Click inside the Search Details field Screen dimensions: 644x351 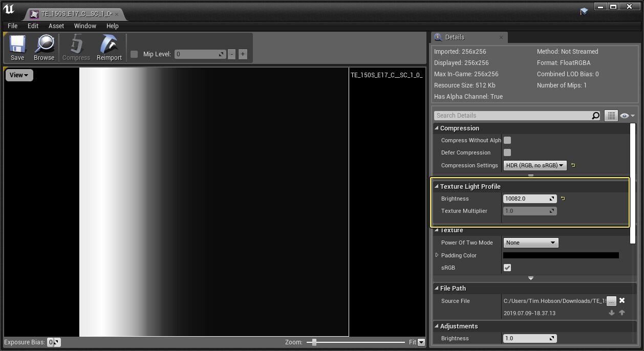(512, 115)
